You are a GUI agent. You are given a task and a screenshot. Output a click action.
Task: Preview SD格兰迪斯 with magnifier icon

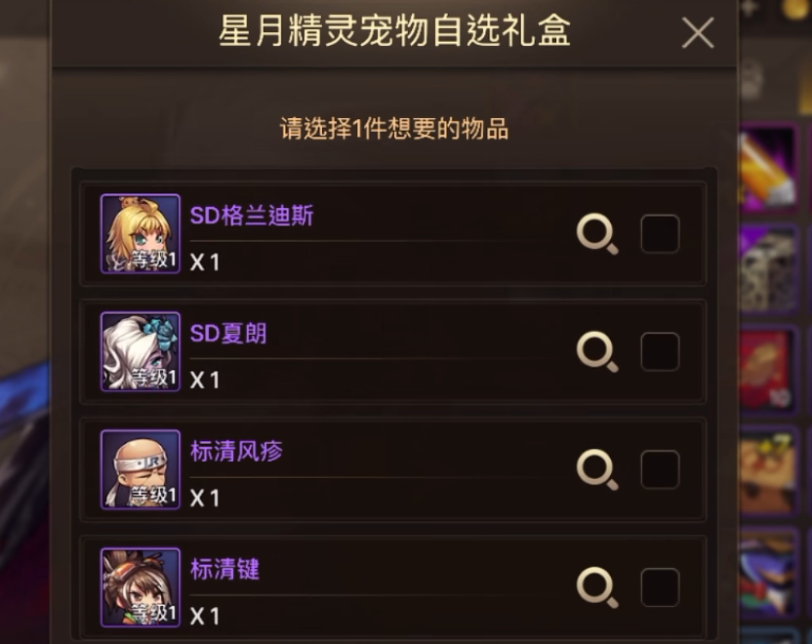click(x=597, y=233)
